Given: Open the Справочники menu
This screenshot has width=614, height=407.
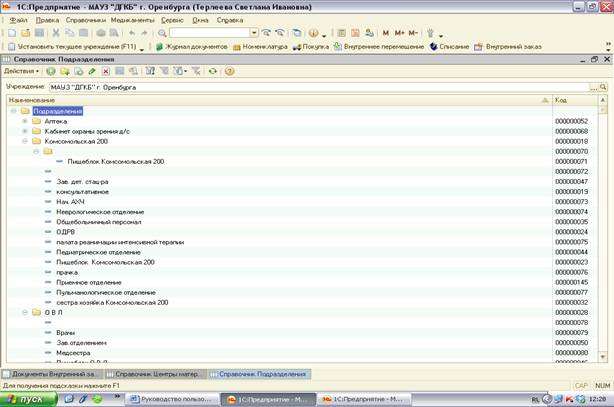Looking at the screenshot, I should [86, 20].
